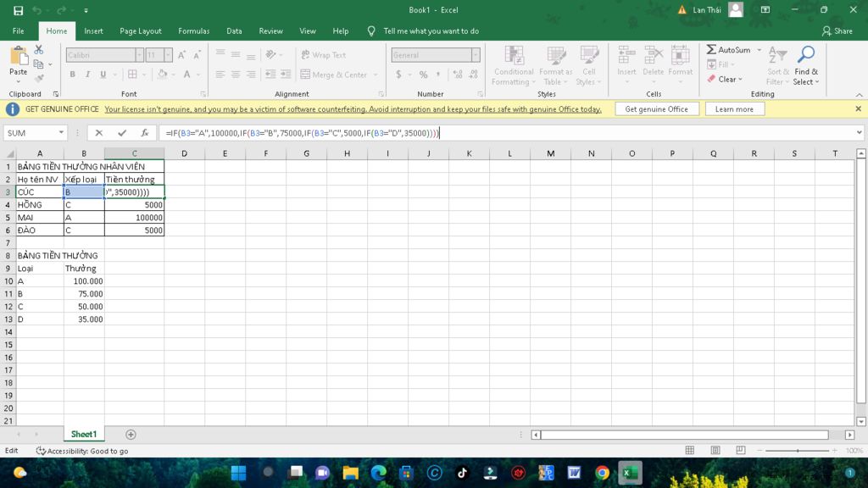Click the Decrease Decimal icon
The height and width of the screenshot is (488, 868).
(474, 75)
